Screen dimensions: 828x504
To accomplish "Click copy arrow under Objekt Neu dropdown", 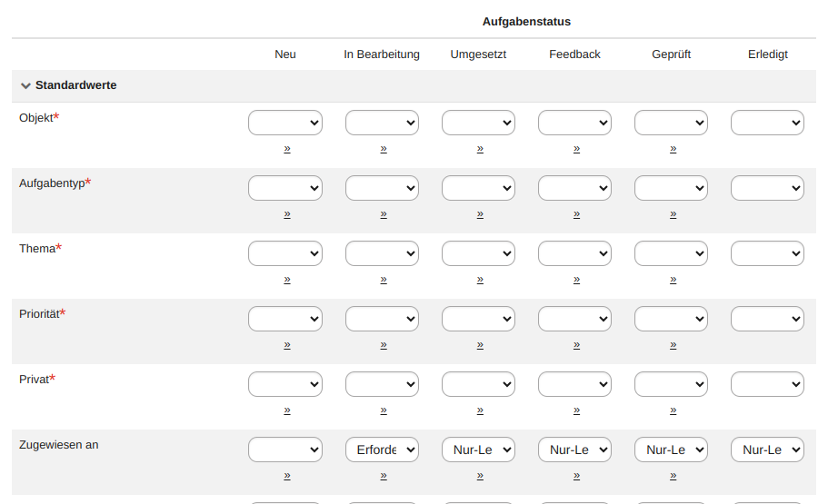I will 287,148.
